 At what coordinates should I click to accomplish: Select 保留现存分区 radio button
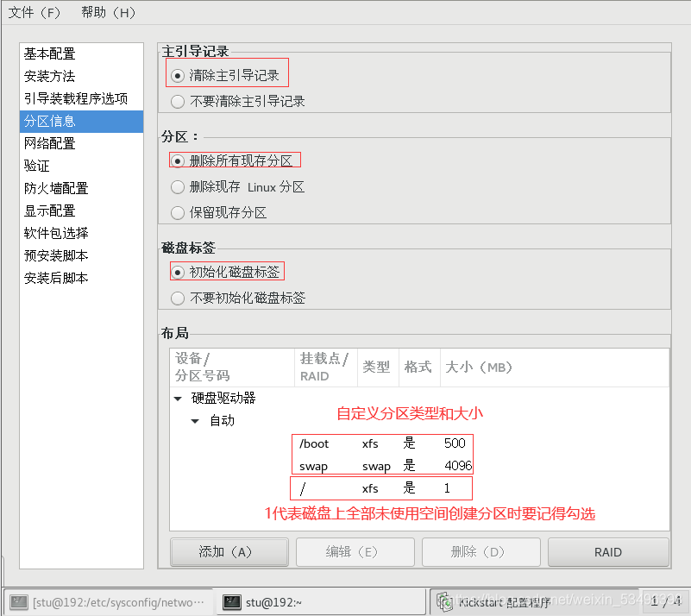[x=178, y=213]
